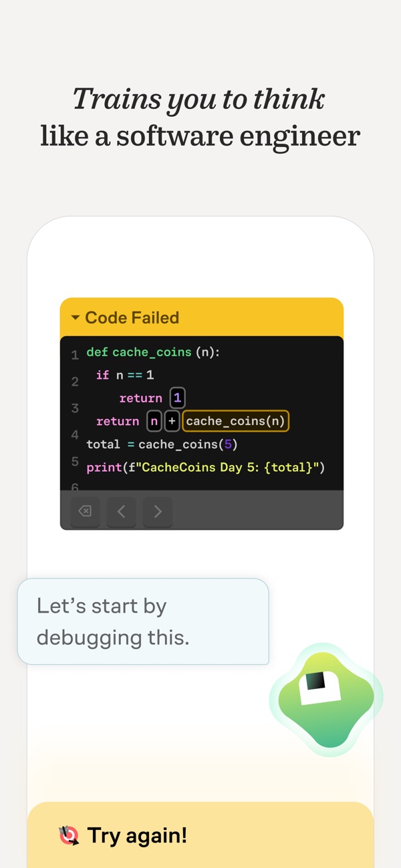Click the 'total = cache_coins(5)' line
Image resolution: width=401 pixels, height=868 pixels.
(162, 444)
